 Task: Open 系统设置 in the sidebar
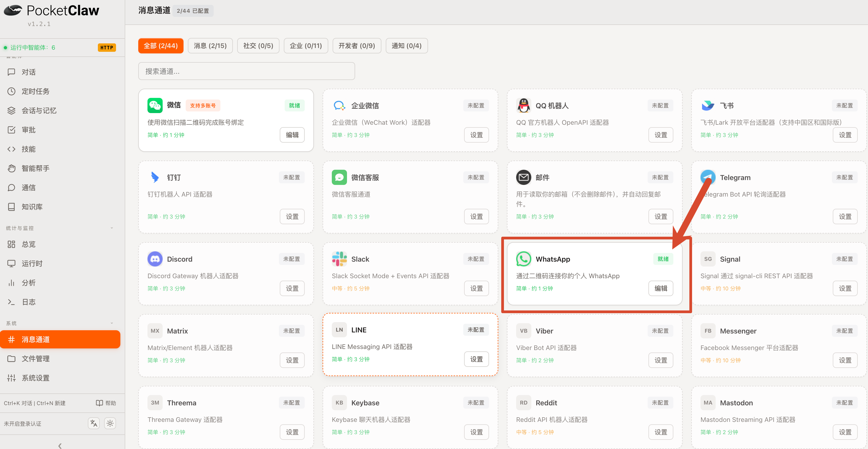60,378
